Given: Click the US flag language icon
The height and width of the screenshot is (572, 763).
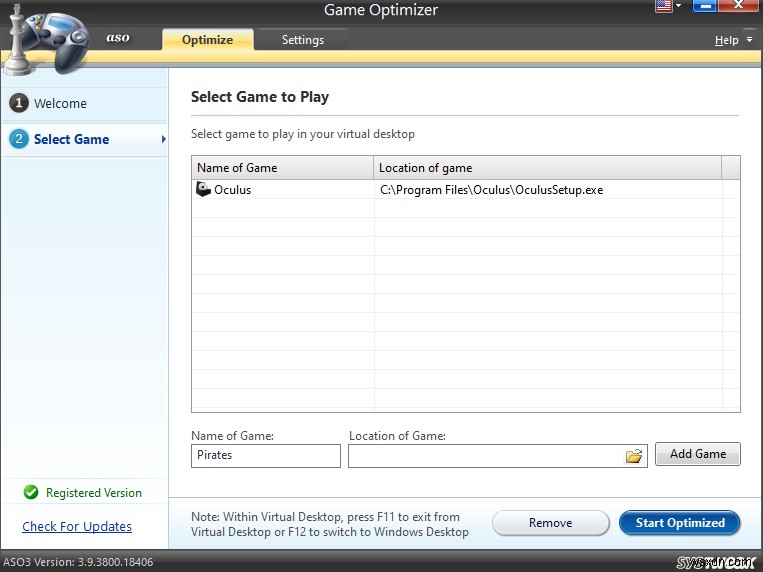Looking at the screenshot, I should [663, 6].
